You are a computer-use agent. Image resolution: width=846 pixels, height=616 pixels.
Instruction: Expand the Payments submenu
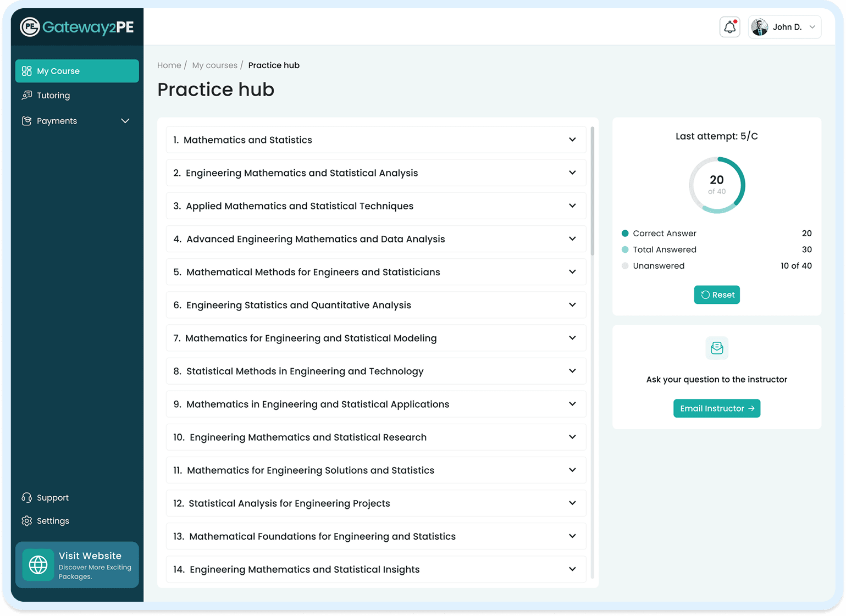(125, 121)
